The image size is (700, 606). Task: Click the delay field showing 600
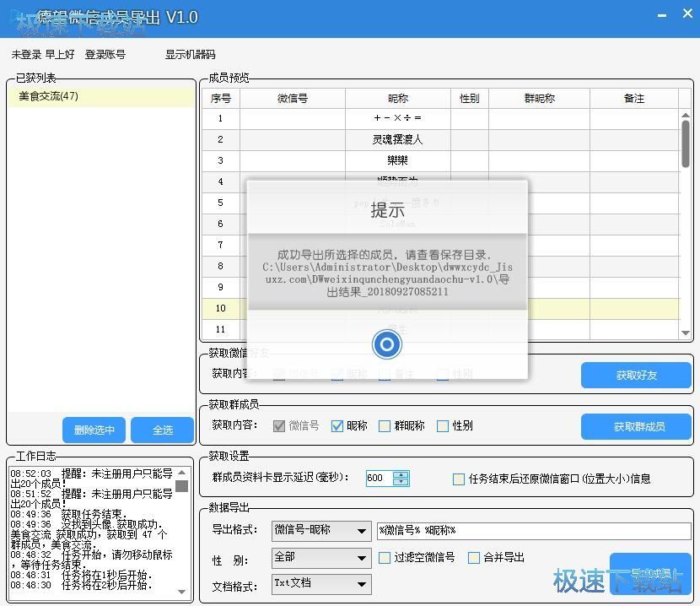379,479
